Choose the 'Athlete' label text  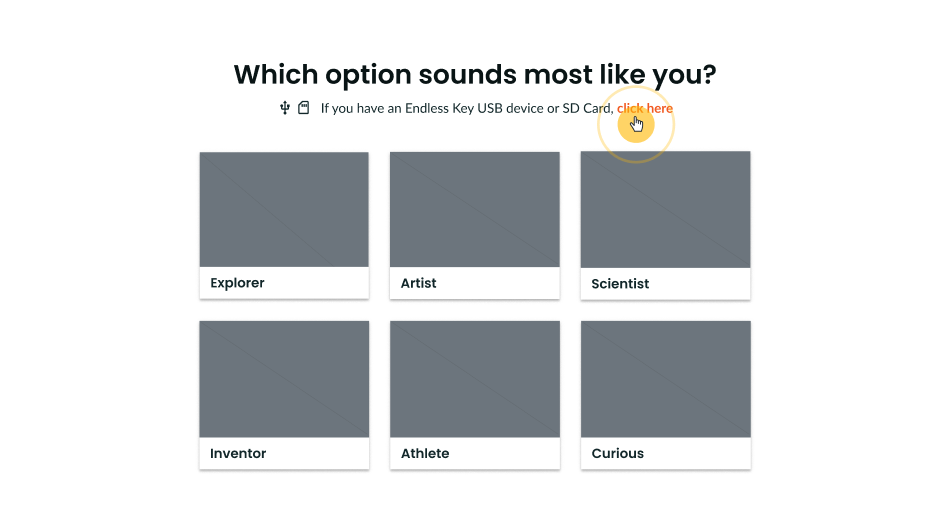point(425,453)
